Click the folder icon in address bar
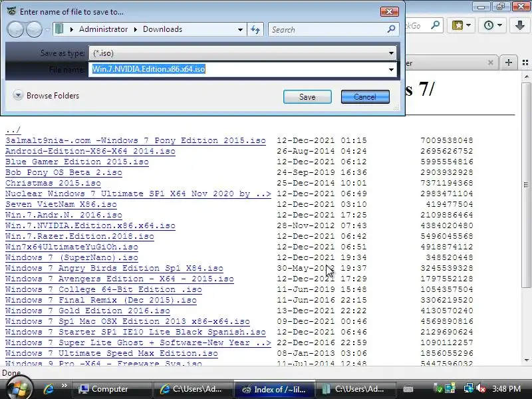The width and height of the screenshot is (532, 399). pyautogui.click(x=59, y=29)
